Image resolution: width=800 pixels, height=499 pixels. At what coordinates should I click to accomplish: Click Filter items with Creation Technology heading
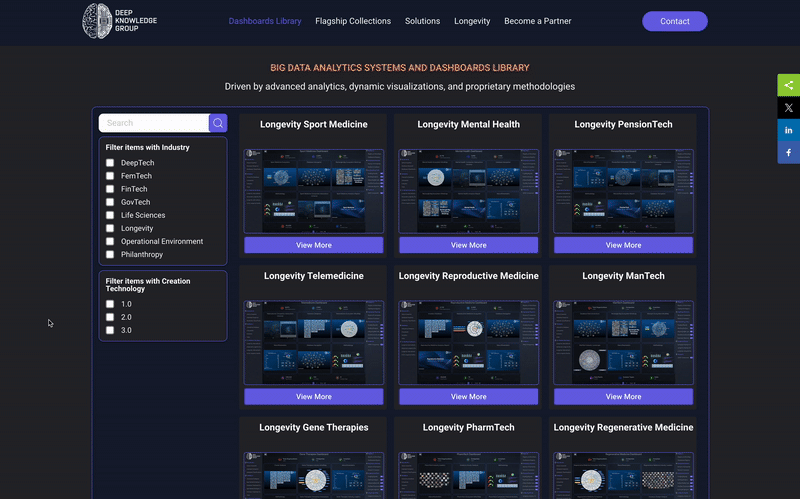tap(148, 285)
